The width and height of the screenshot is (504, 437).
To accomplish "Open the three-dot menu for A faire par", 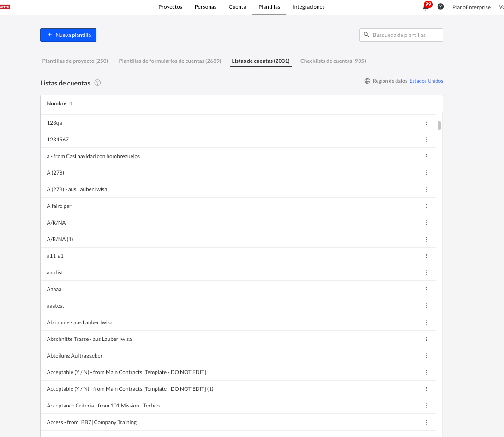I will [x=426, y=206].
